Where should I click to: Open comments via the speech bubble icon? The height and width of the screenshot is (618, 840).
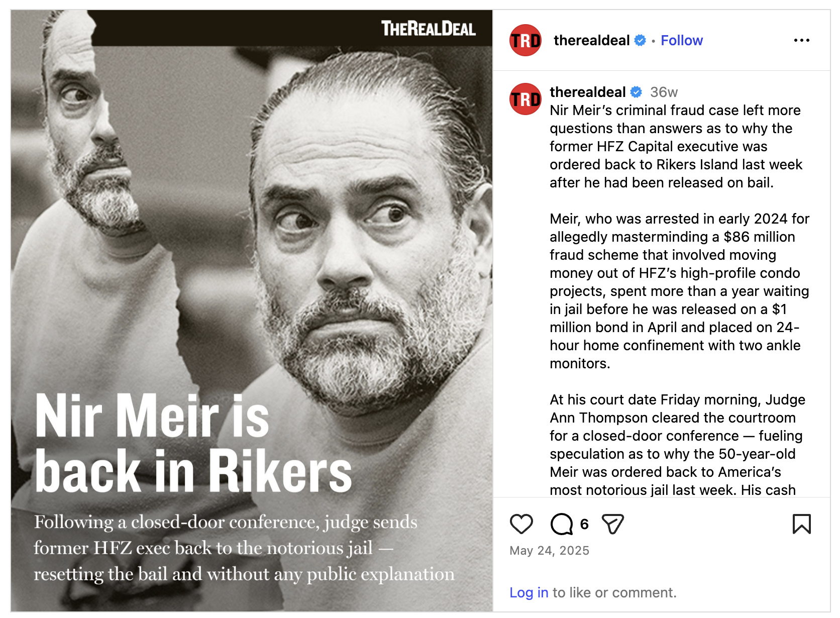[x=561, y=524]
